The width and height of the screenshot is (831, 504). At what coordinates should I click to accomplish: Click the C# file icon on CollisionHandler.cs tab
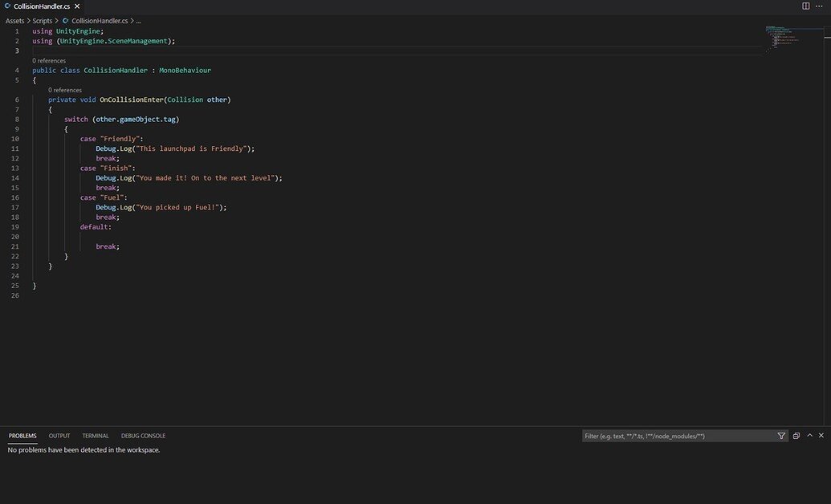pyautogui.click(x=7, y=6)
